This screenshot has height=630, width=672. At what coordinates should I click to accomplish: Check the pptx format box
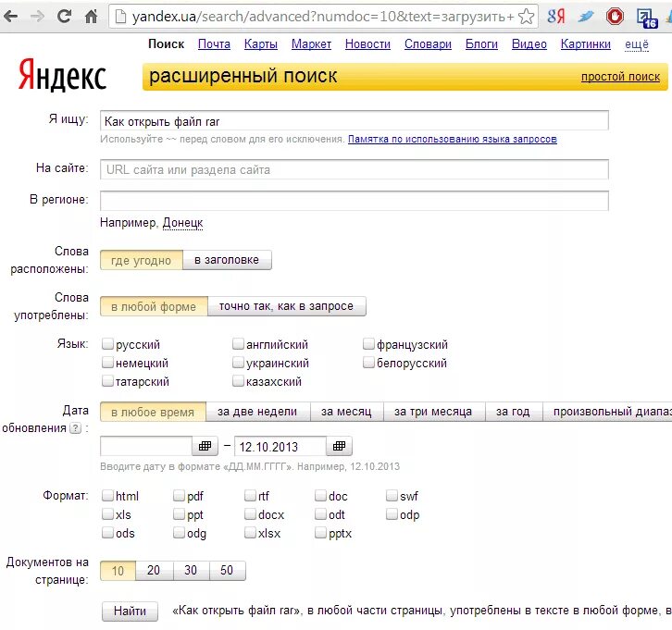320,533
